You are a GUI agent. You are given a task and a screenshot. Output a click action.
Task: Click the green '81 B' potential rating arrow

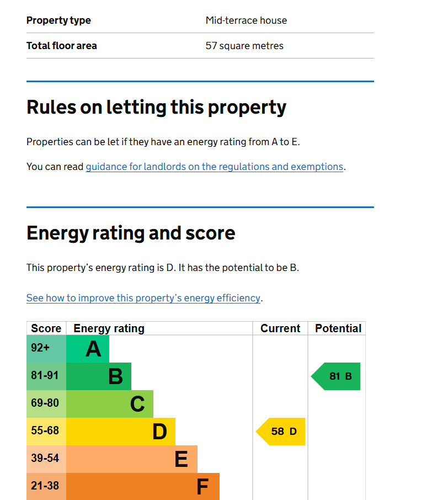pyautogui.click(x=337, y=376)
